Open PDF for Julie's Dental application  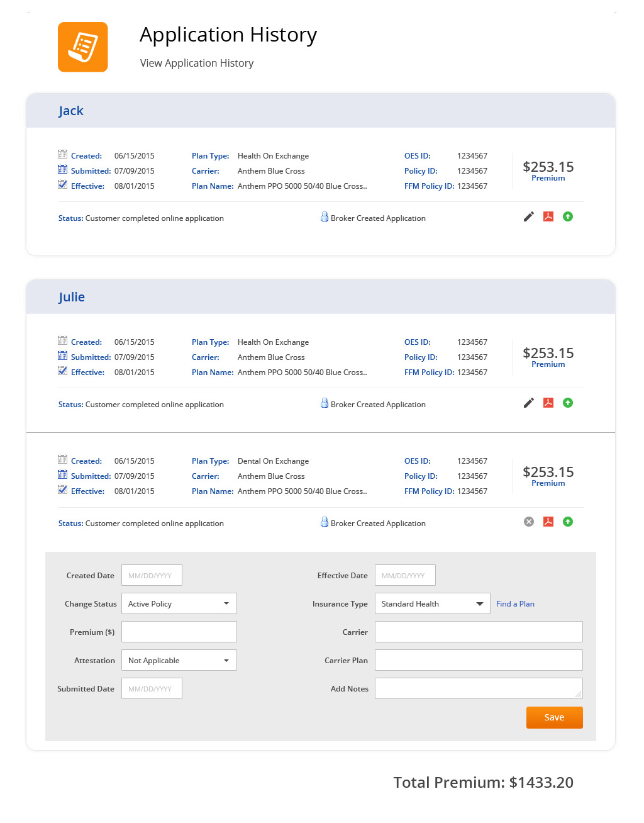click(x=548, y=522)
